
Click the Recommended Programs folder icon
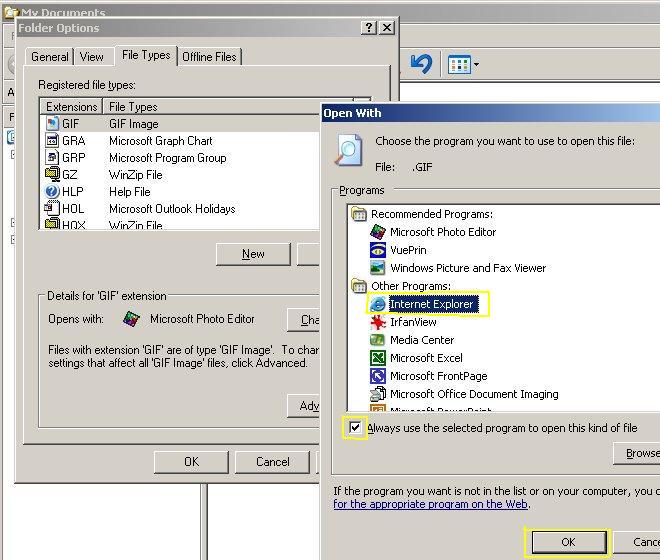coord(359,214)
